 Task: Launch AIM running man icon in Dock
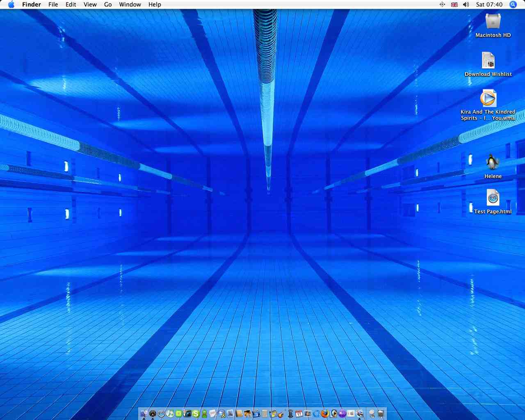click(x=222, y=413)
